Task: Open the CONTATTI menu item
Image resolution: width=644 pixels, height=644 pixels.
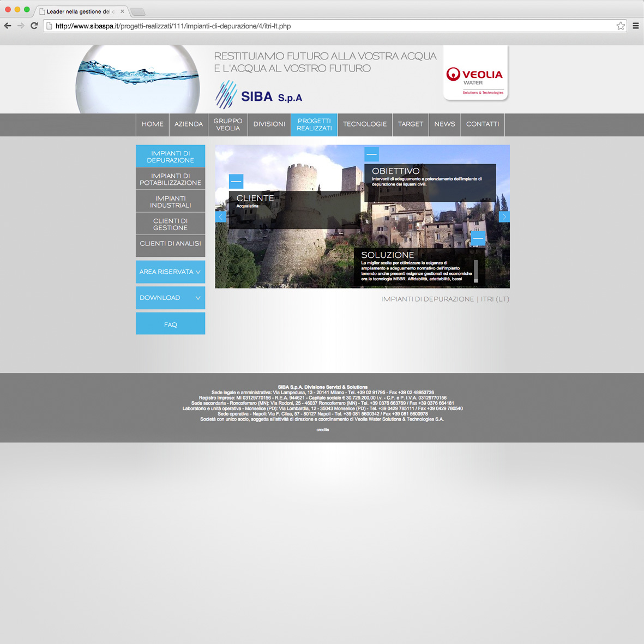Action: [x=483, y=124]
